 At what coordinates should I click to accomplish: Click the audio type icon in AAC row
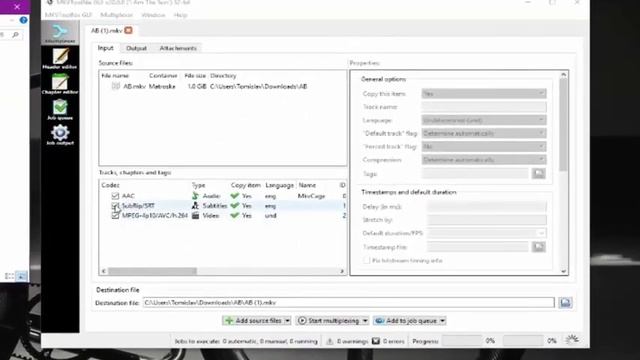(x=196, y=196)
